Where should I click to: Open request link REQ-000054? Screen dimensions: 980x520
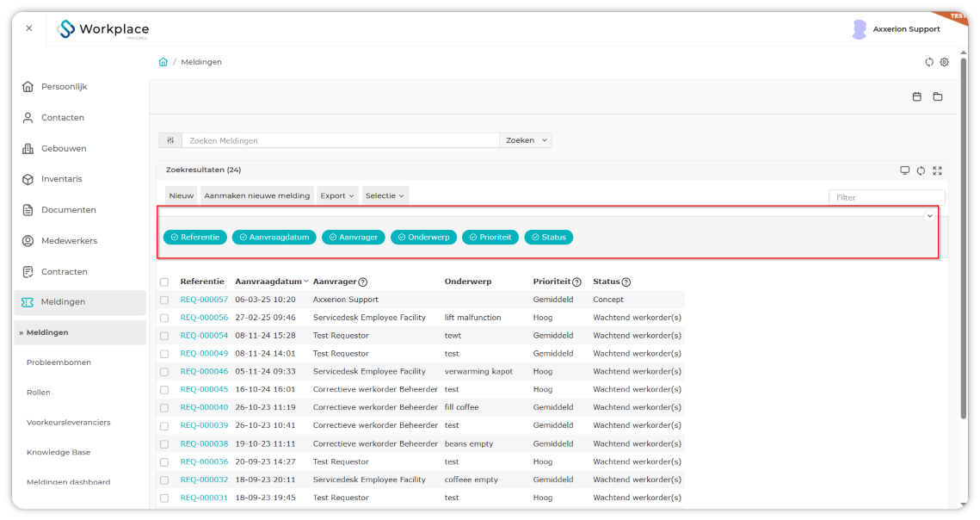[x=205, y=336]
